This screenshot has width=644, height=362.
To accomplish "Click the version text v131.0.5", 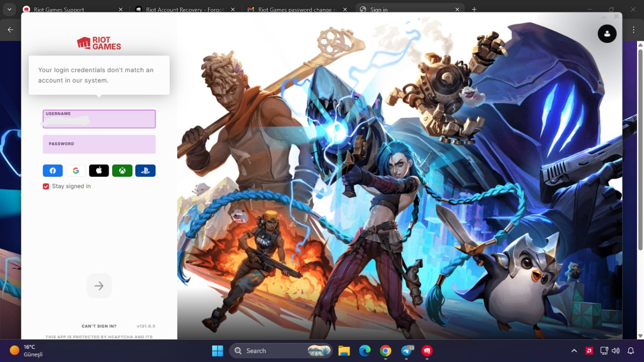I will point(146,326).
